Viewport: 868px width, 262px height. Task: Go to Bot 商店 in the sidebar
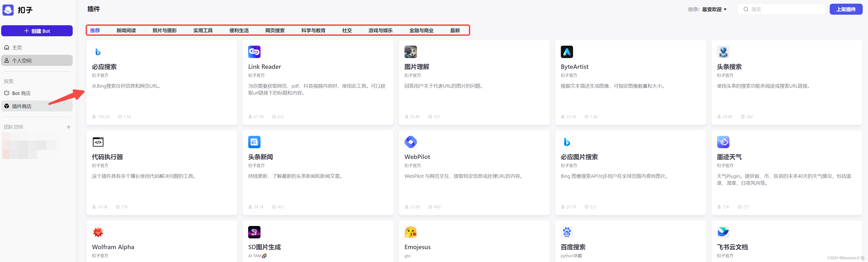(21, 93)
